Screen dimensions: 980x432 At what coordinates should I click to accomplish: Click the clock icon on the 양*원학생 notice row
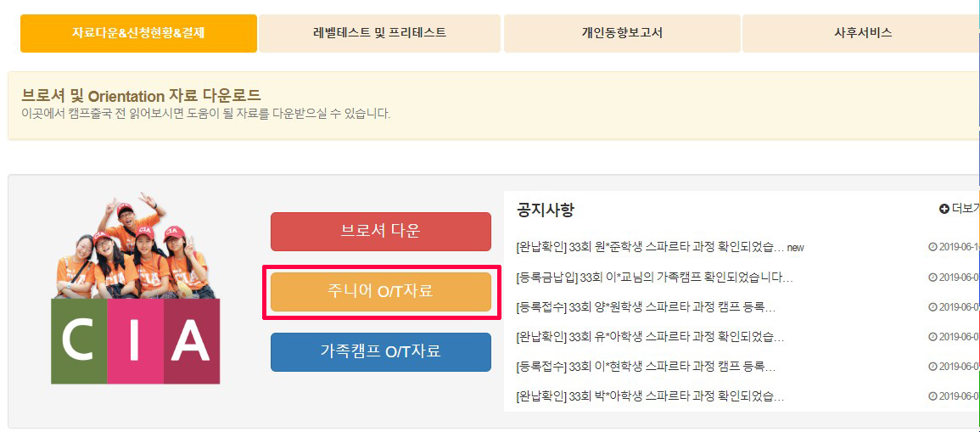click(933, 307)
